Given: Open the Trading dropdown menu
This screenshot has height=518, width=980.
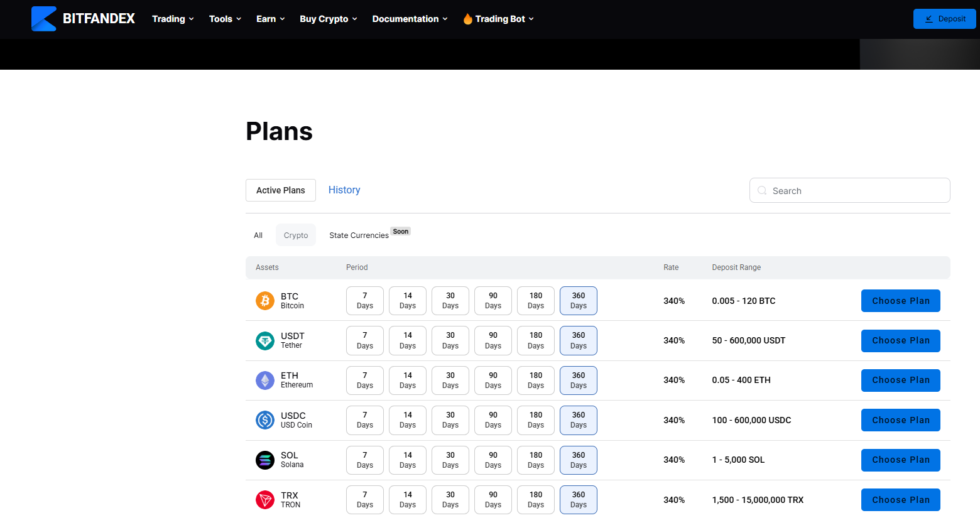Looking at the screenshot, I should click(173, 19).
